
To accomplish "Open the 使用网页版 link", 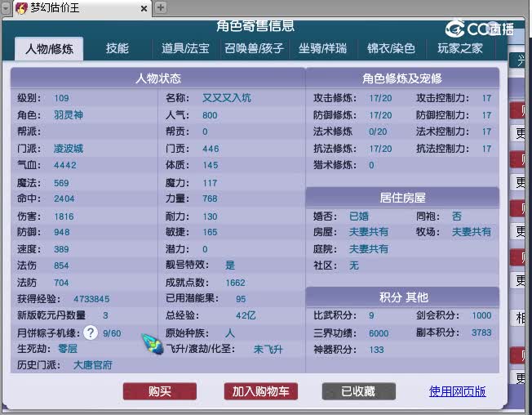I will [457, 391].
